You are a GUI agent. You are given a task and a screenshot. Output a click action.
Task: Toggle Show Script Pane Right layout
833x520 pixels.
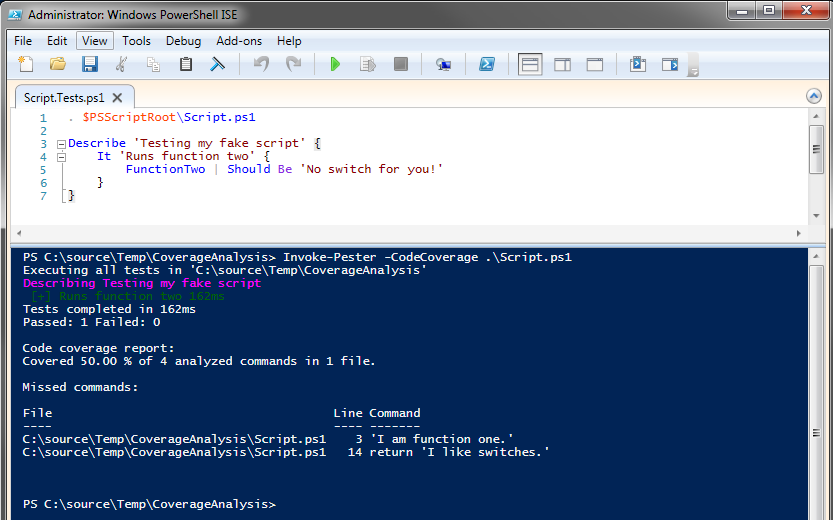562,64
